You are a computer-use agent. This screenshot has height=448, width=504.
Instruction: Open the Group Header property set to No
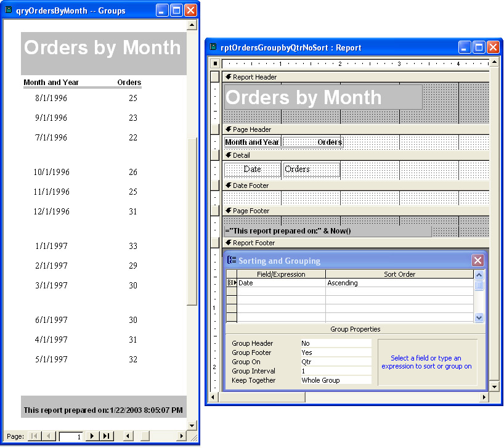click(x=336, y=343)
